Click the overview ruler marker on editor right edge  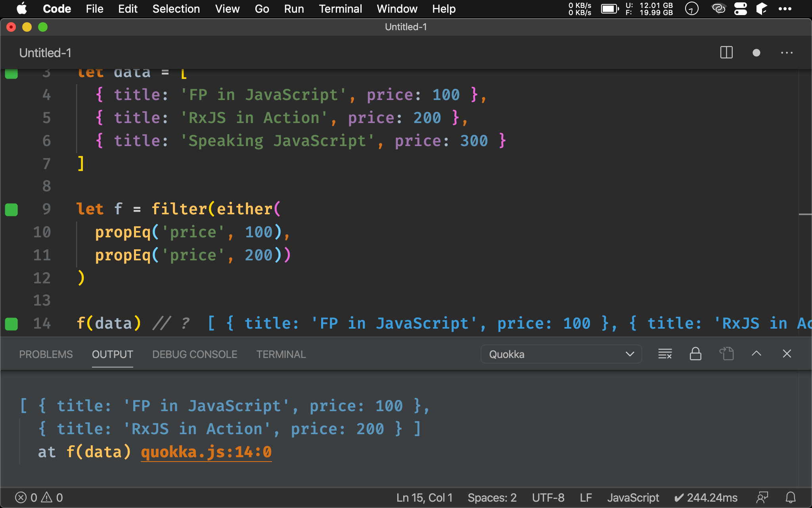[x=805, y=214]
